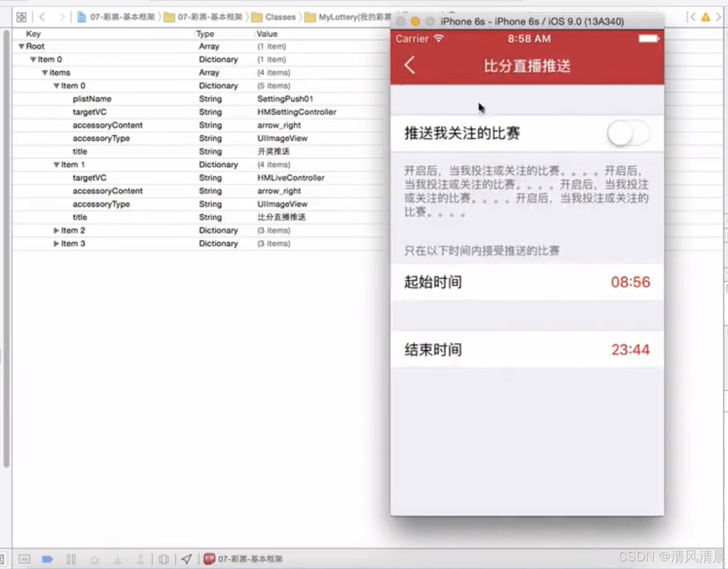Click the Wi-Fi icon in the simulator status bar
The image size is (728, 569).
[x=438, y=38]
